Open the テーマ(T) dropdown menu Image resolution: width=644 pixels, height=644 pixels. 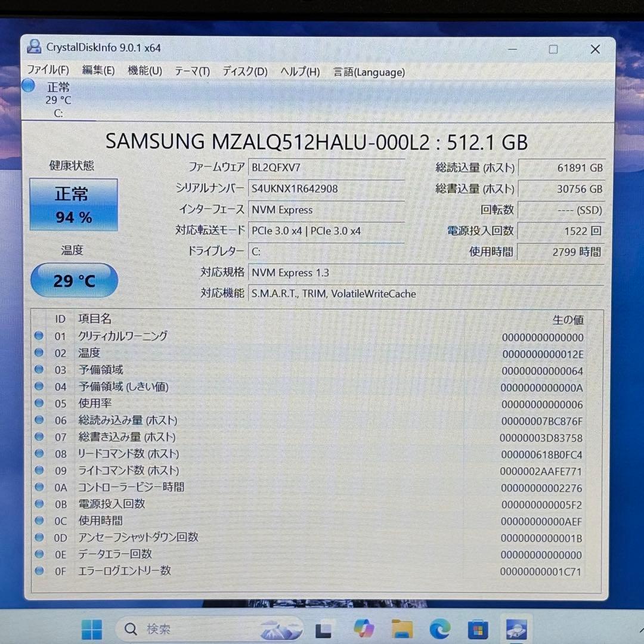(x=192, y=71)
